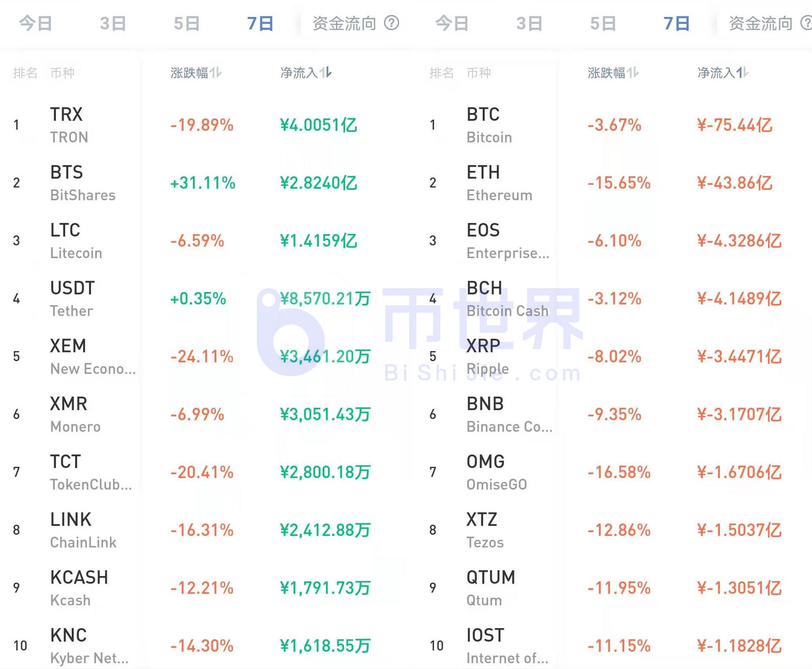Screen dimensions: 812x669
Task: Switch to 今日 tab on right panel
Action: pos(451,23)
